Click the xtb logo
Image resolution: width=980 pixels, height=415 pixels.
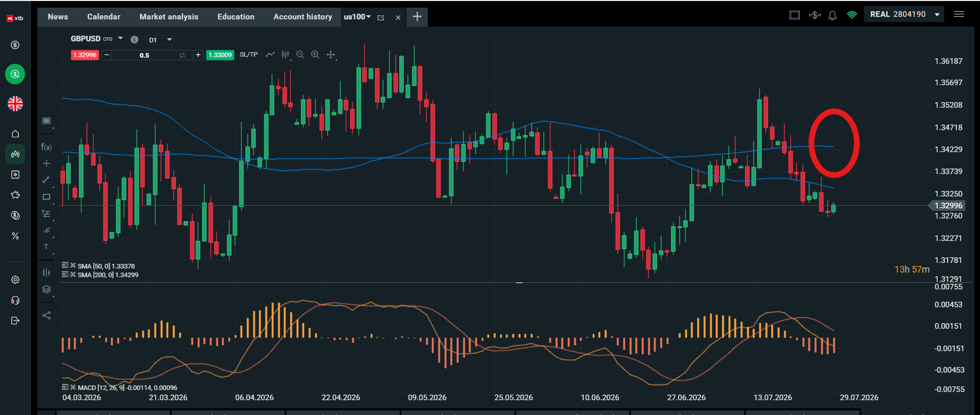(x=15, y=18)
